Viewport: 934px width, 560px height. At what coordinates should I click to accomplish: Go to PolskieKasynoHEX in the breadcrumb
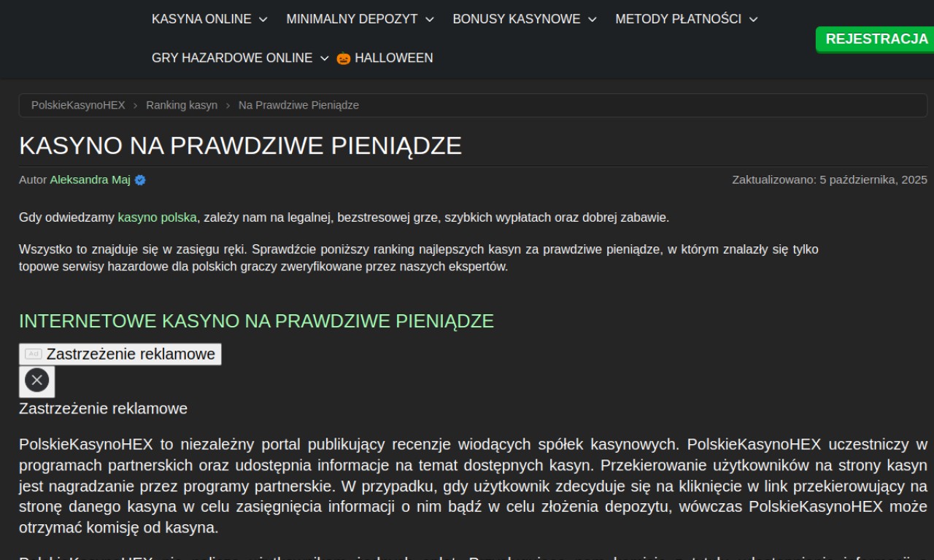coord(78,105)
